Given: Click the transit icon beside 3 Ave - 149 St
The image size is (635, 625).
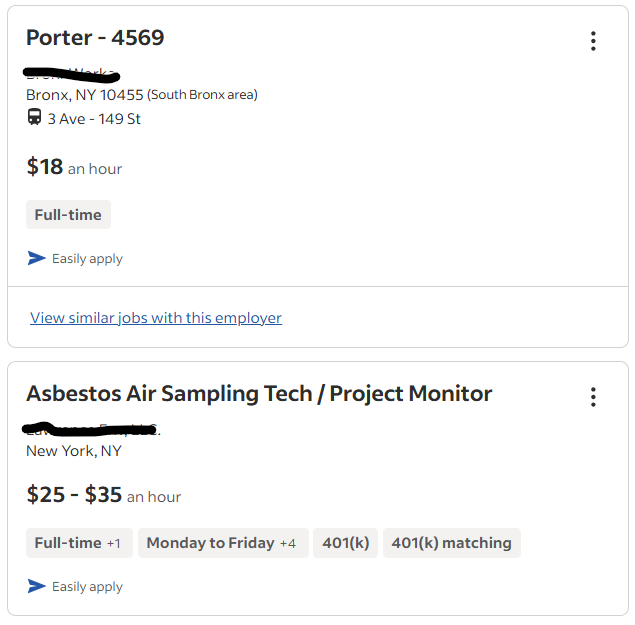Looking at the screenshot, I should coord(34,117).
